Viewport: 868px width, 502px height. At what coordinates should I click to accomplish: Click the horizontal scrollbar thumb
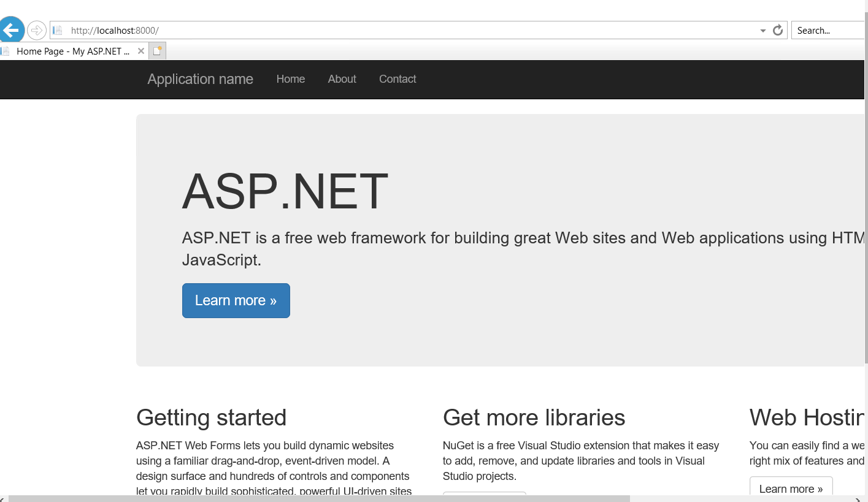(319, 499)
